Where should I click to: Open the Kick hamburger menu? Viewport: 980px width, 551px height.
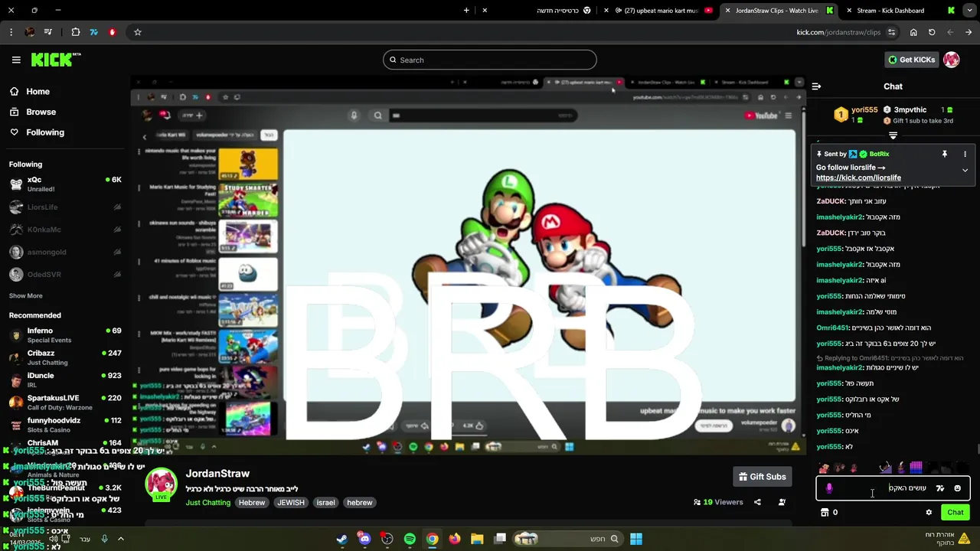(16, 60)
